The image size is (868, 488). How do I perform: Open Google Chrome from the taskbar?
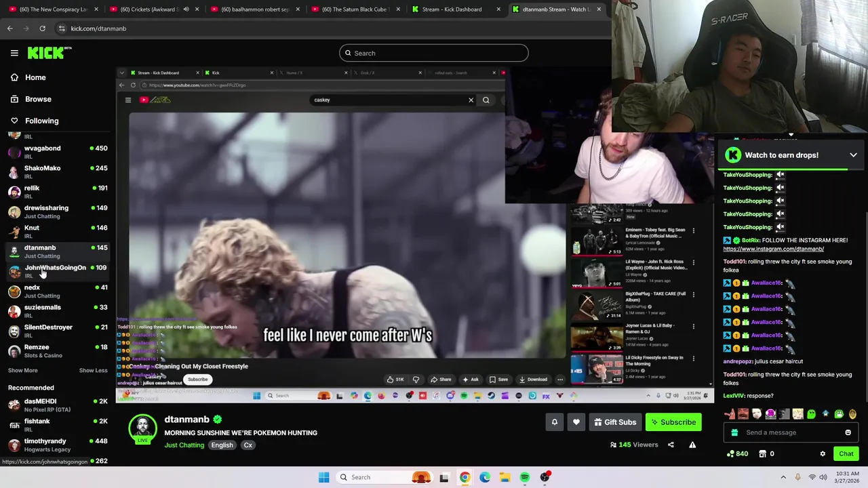point(465,477)
